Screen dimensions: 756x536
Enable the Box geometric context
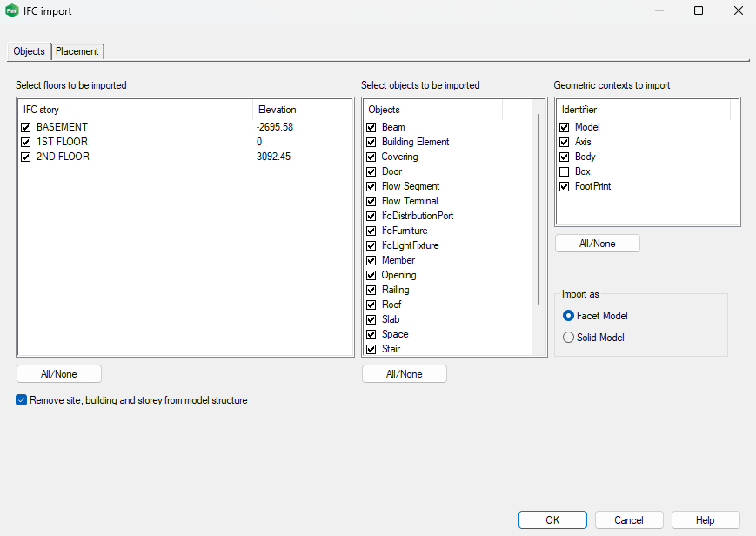(x=565, y=171)
